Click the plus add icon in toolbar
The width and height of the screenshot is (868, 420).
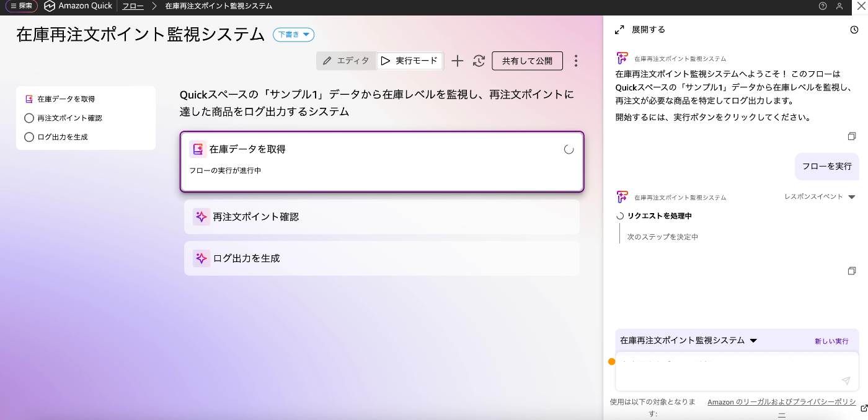(x=457, y=61)
